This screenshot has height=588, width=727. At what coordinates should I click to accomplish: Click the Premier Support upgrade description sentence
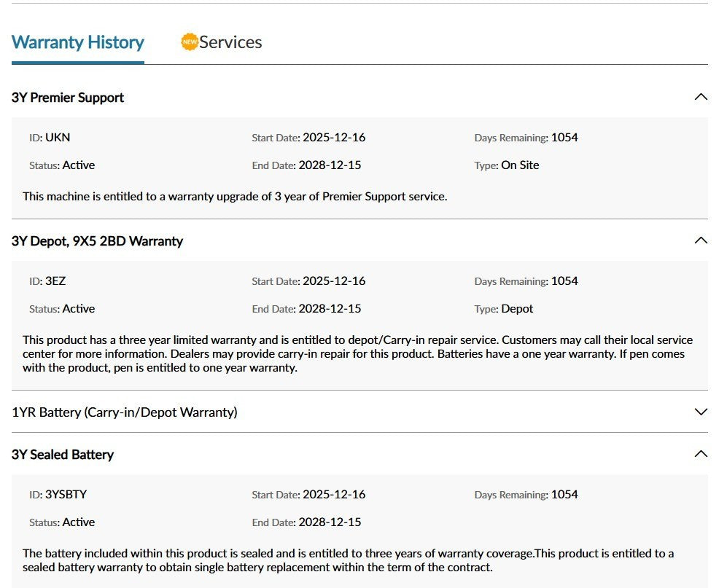(x=235, y=197)
